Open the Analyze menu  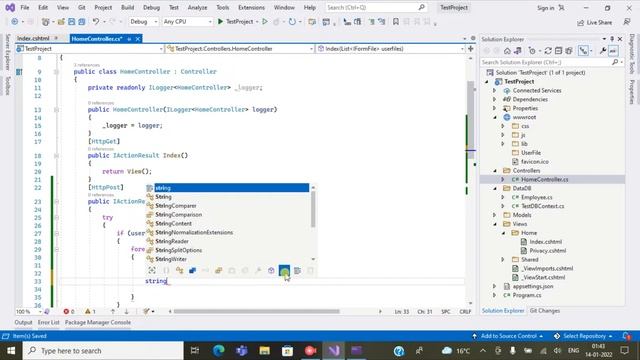[198, 7]
